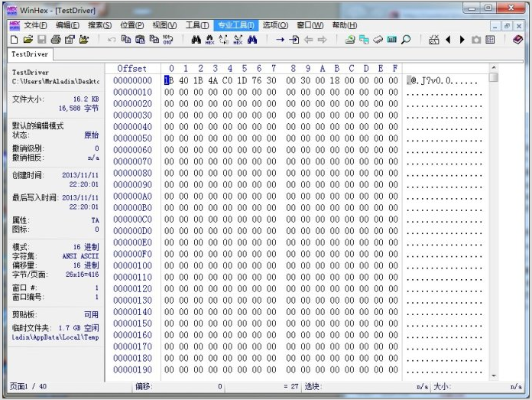Open help with the red book icon
532x400 pixels.
(x=517, y=40)
